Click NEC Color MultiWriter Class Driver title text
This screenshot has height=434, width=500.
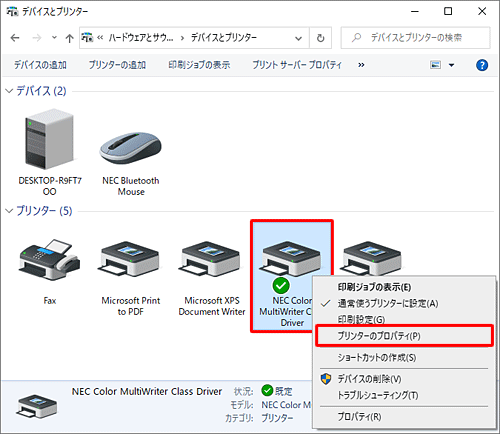tap(147, 391)
